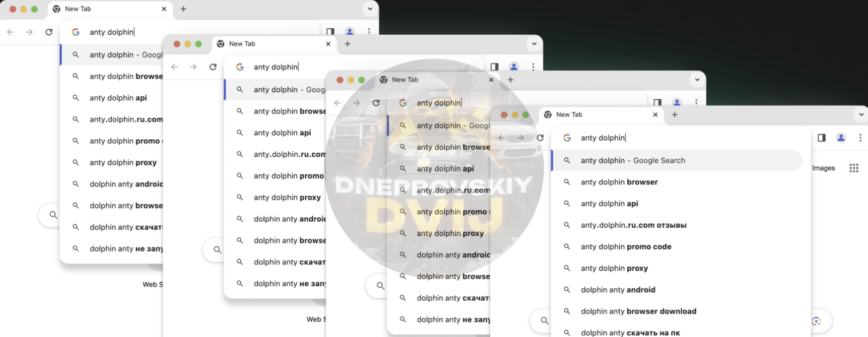868x337 pixels.
Task: Open profile avatar in the leftmost window
Action: [x=350, y=32]
